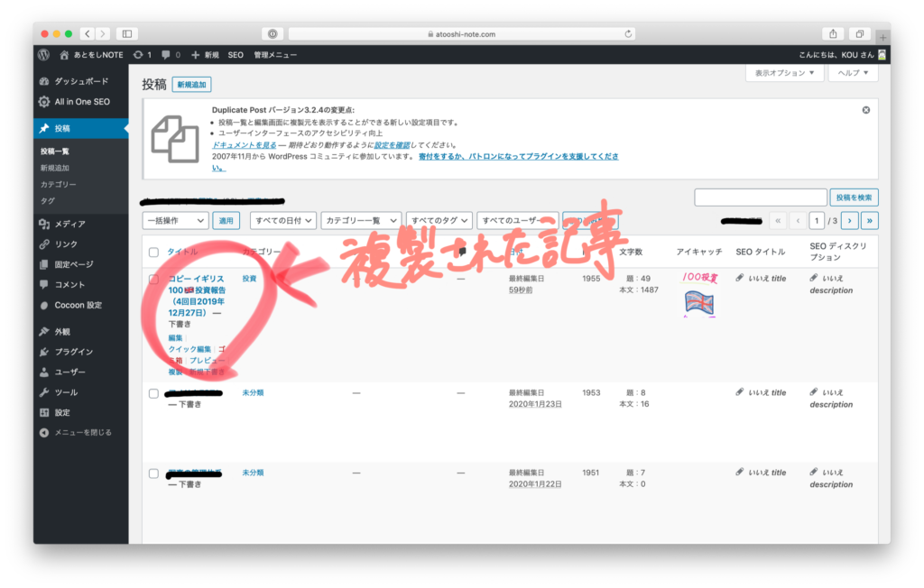The image size is (924, 588).
Task: Click the WordPress logo in admin bar
Action: [43, 54]
